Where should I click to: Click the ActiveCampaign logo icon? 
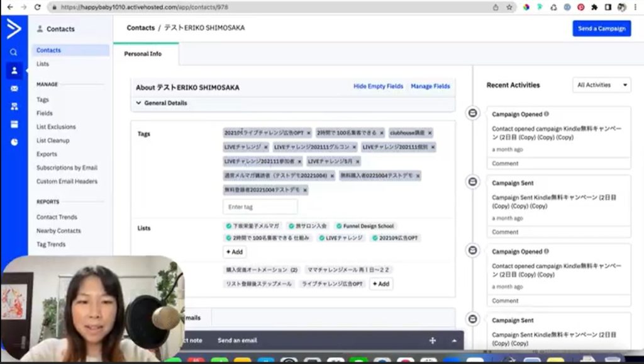click(13, 28)
